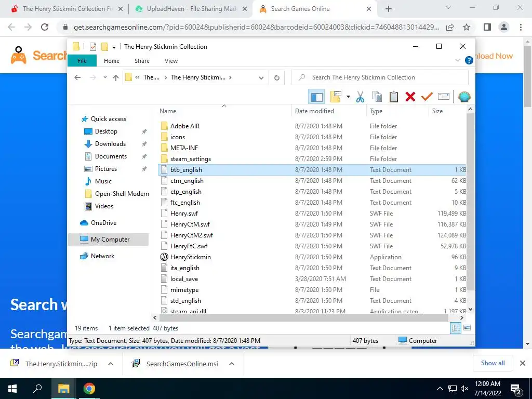Click the orange checkmark Properties icon

tap(427, 97)
